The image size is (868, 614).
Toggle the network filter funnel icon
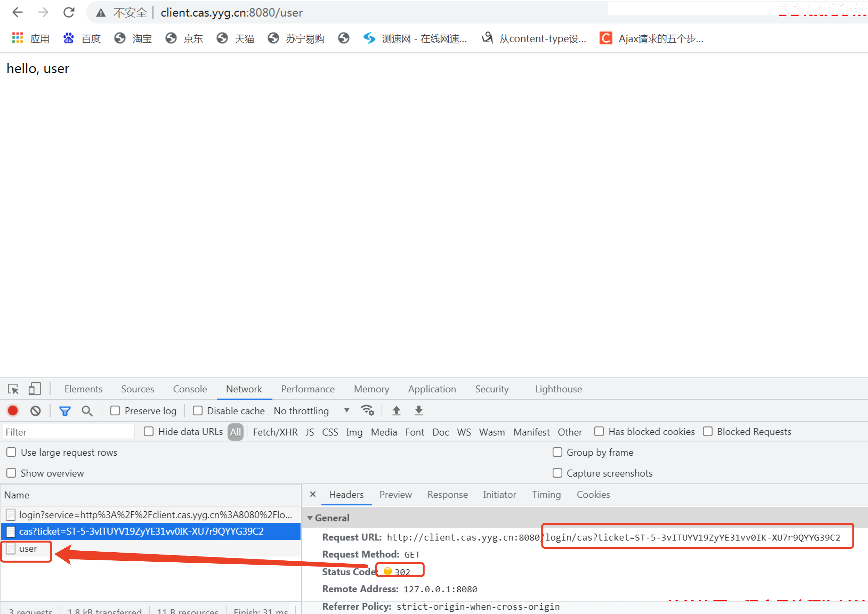(x=65, y=411)
